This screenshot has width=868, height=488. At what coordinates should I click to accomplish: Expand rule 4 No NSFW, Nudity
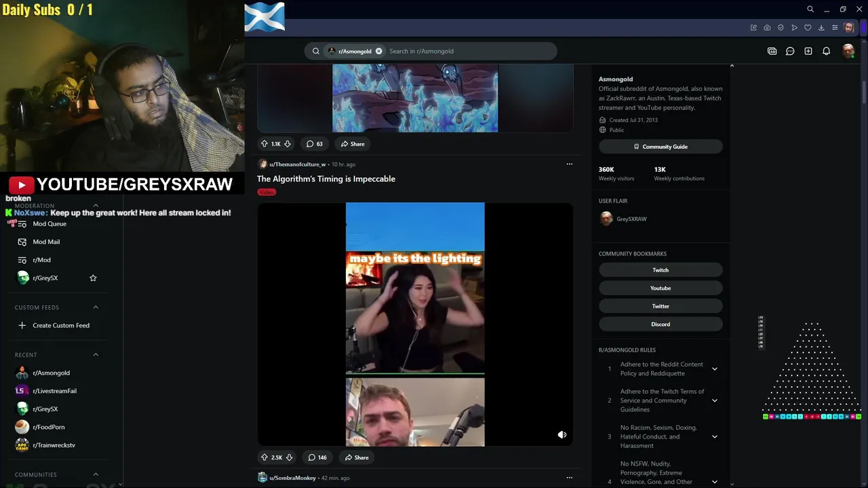pos(715,482)
